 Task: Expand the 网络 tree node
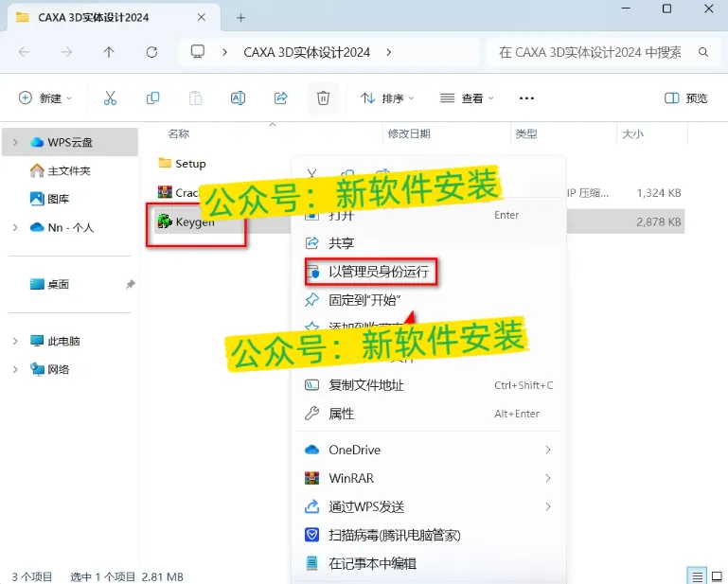pyautogui.click(x=15, y=369)
